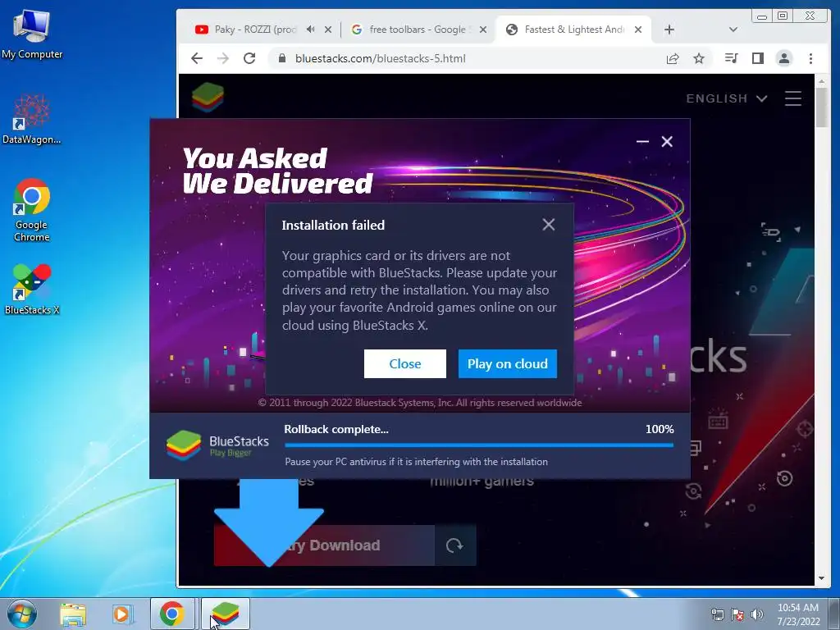Open Chrome profile avatar menu
The height and width of the screenshot is (630, 840).
784,58
